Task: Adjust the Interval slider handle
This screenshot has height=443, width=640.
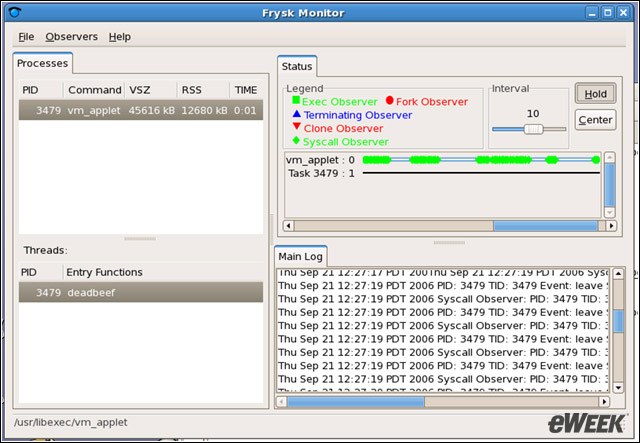Action: click(x=533, y=129)
